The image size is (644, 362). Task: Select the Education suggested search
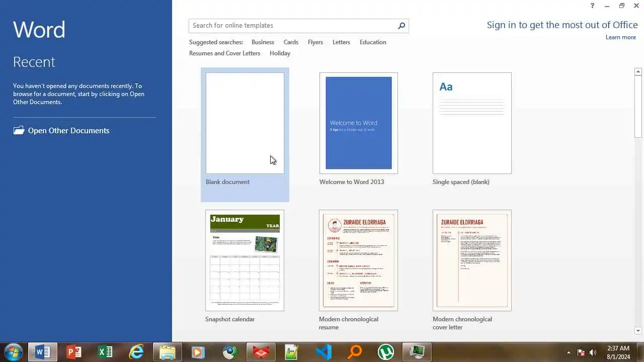point(373,42)
